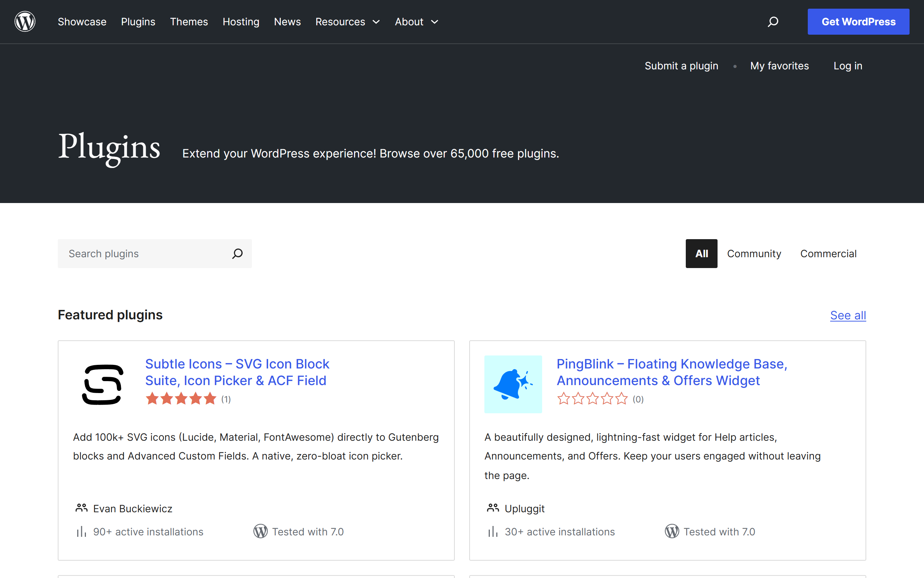The width and height of the screenshot is (924, 578).
Task: Click installations bar icon for 30+ installs
Action: coord(493,532)
